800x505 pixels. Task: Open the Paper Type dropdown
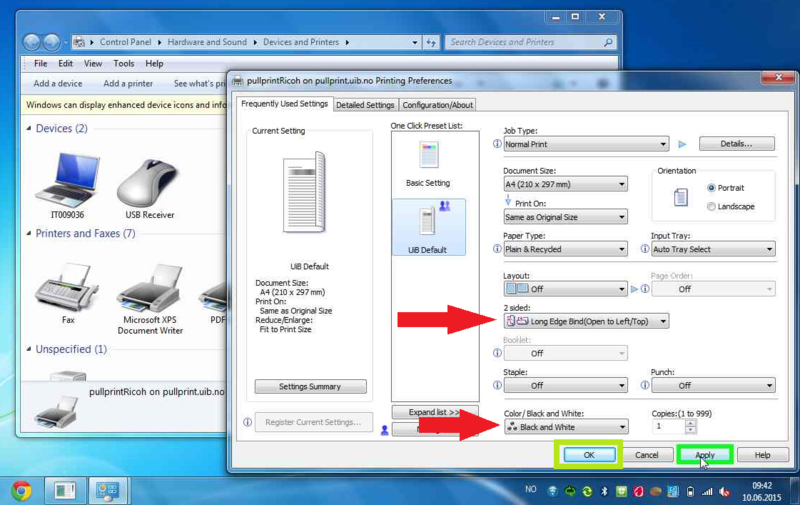pos(565,249)
